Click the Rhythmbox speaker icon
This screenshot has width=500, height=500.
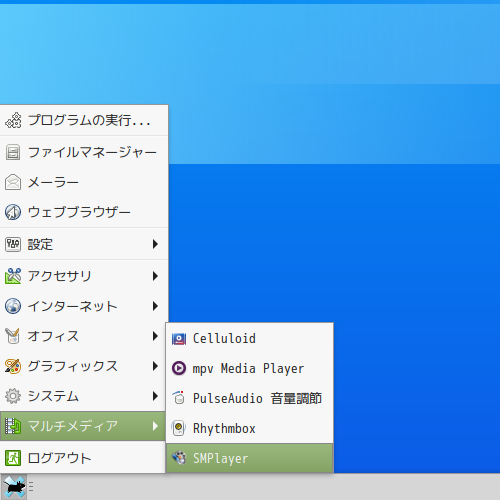coord(179,428)
